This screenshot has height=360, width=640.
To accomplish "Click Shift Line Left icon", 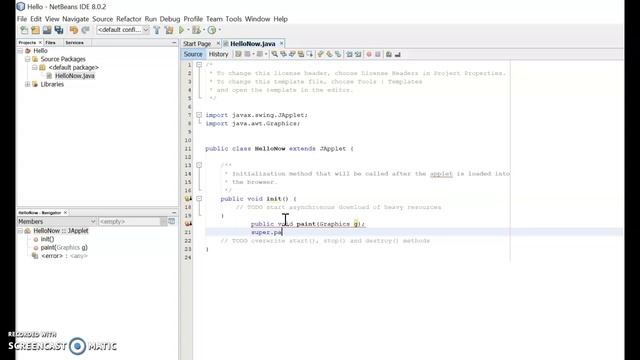I will [x=349, y=54].
